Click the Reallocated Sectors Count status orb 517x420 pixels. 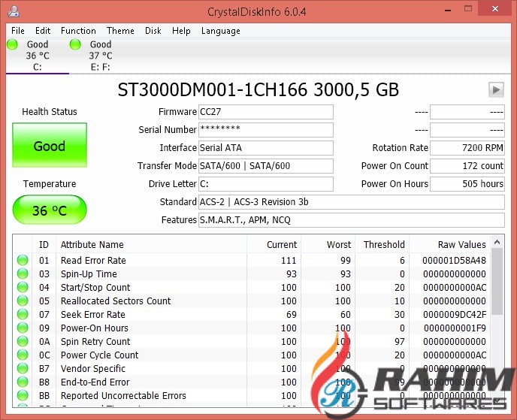[x=23, y=301]
